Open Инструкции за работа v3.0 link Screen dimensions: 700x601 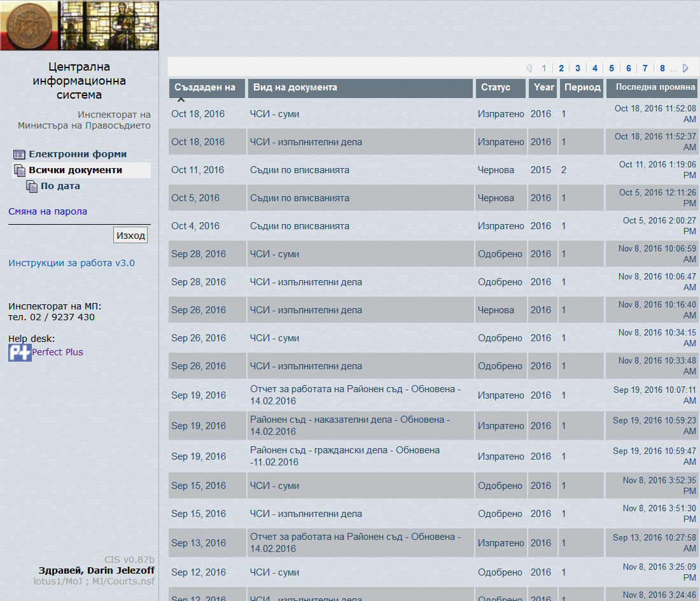(71, 263)
